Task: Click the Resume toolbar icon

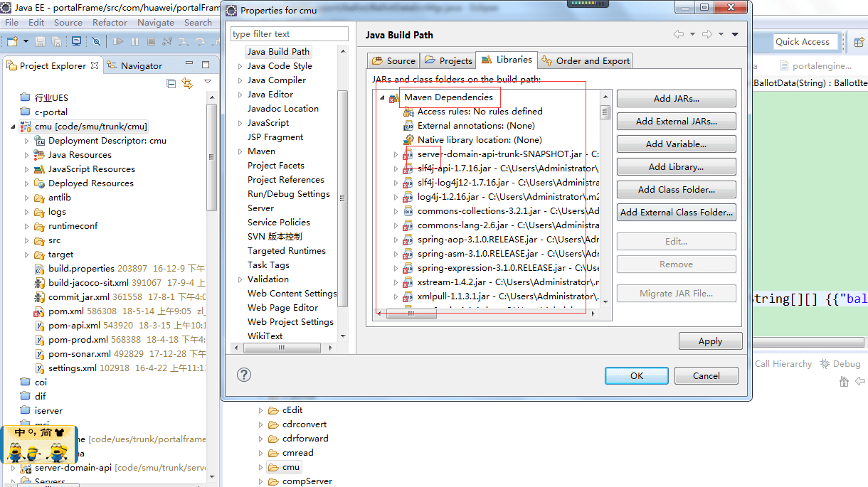Action: click(117, 41)
